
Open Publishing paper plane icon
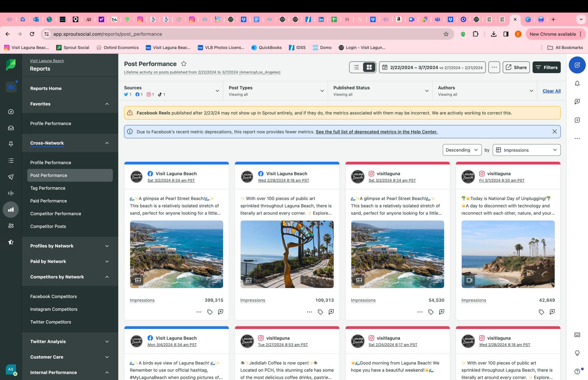click(11, 177)
